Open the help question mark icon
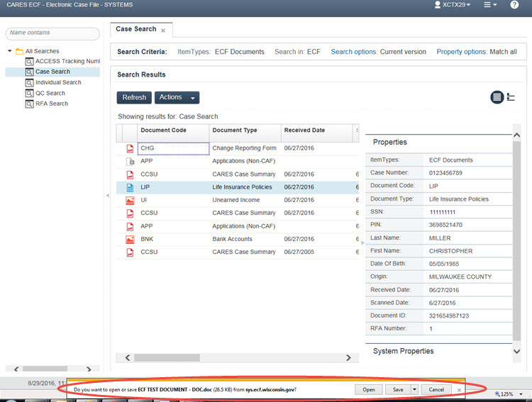Screen dimensions: 532x402 coord(514,5)
